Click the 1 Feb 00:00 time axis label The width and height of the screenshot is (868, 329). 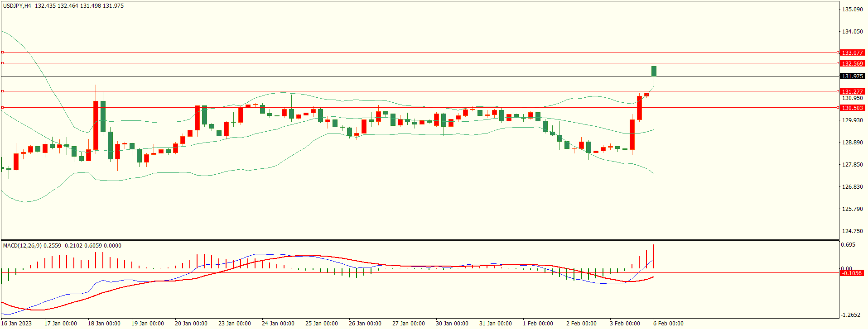coord(538,324)
